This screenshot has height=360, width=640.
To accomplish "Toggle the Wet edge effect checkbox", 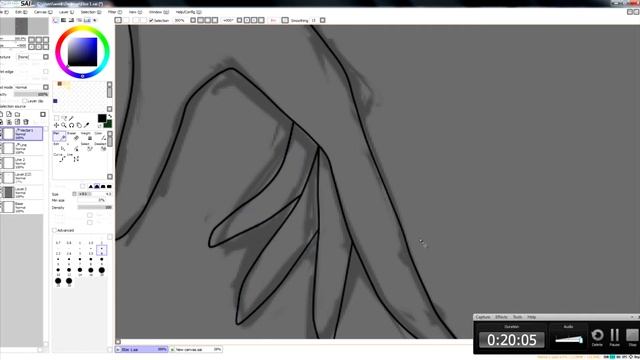I will pos(45,71).
